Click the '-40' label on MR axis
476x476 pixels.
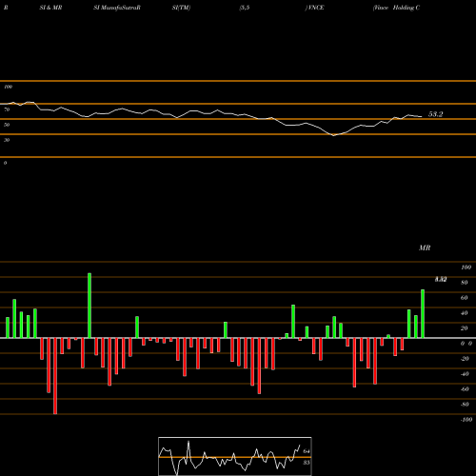tap(465, 374)
